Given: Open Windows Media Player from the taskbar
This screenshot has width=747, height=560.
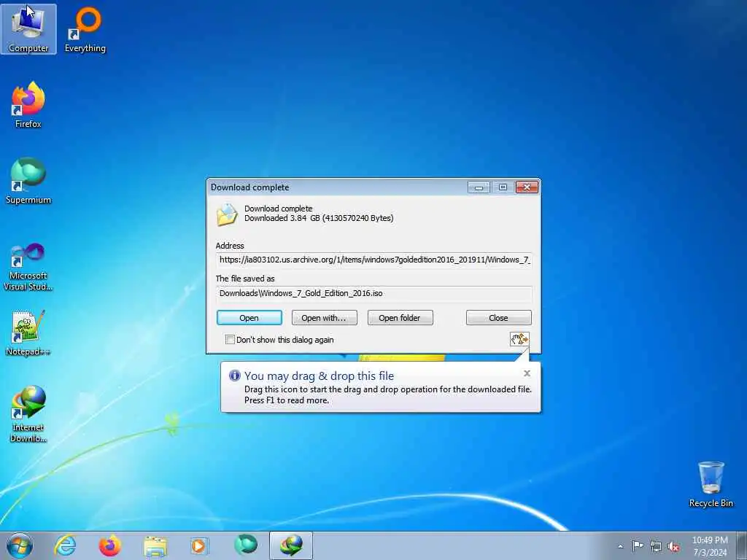Looking at the screenshot, I should pos(199,545).
